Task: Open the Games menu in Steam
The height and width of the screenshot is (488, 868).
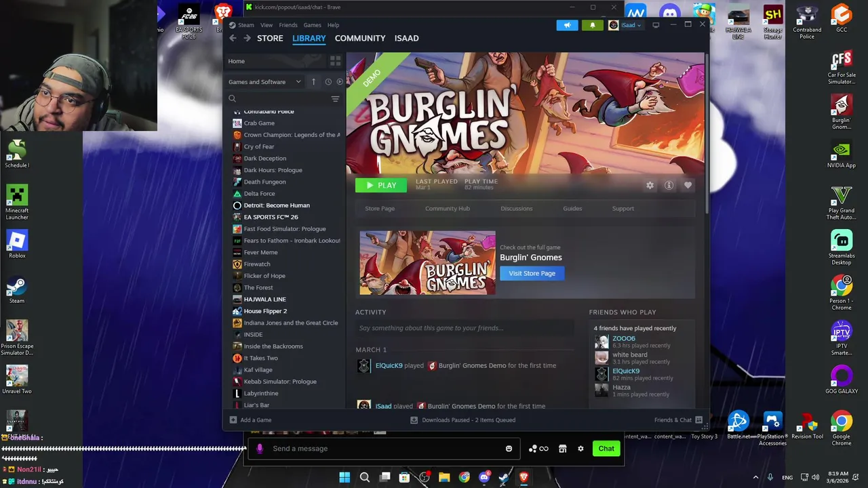Action: tap(313, 25)
